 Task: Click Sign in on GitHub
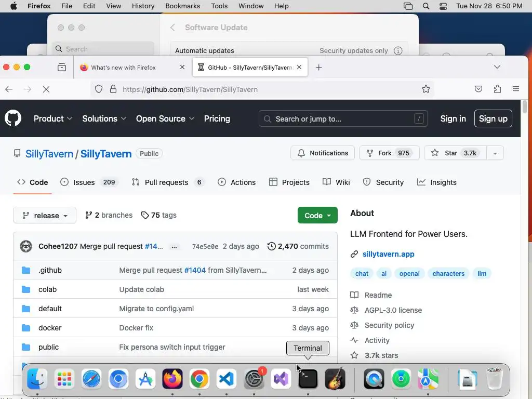point(453,118)
